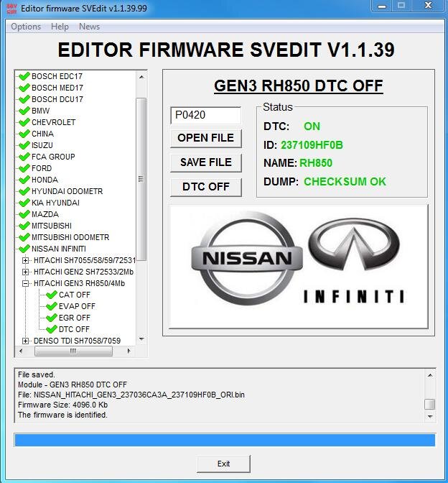
Task: Expand HITACHI SH7055/58/59/72531 node
Action: 26,261
